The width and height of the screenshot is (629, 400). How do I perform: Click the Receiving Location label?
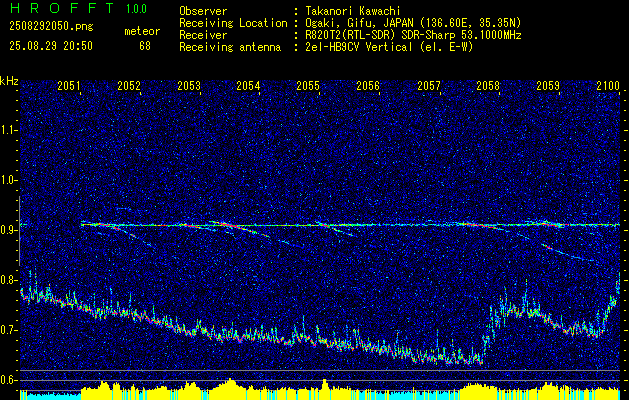click(233, 23)
